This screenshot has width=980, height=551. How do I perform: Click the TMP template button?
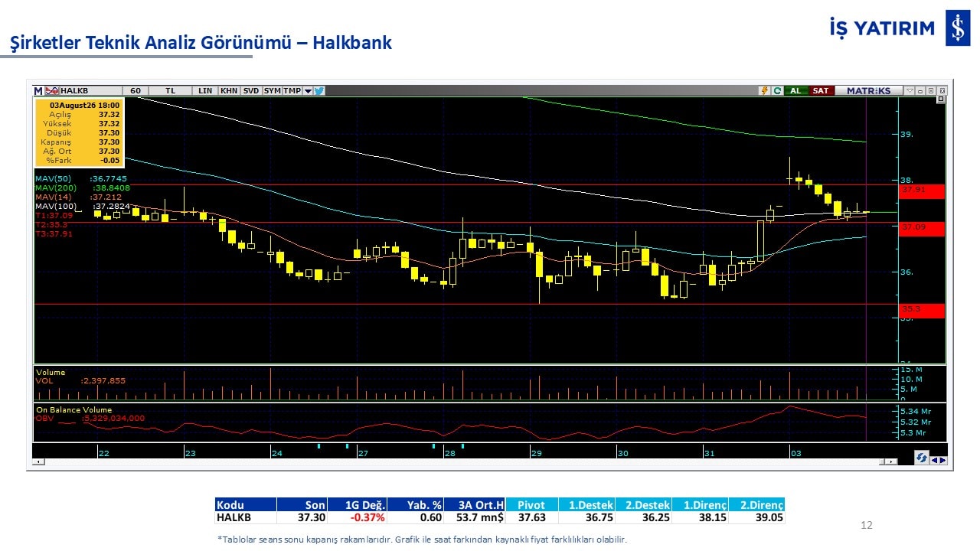coord(292,90)
